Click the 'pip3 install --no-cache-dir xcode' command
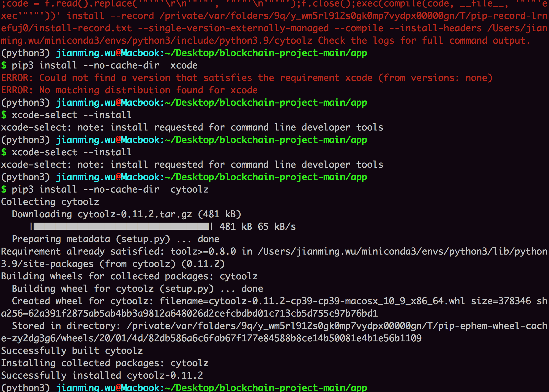549x392 pixels. tap(104, 65)
